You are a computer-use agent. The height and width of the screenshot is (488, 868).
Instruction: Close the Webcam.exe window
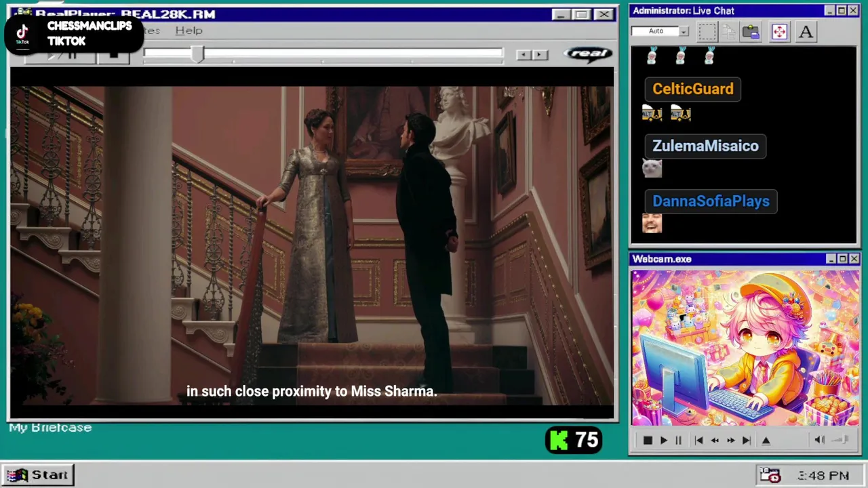[854, 259]
